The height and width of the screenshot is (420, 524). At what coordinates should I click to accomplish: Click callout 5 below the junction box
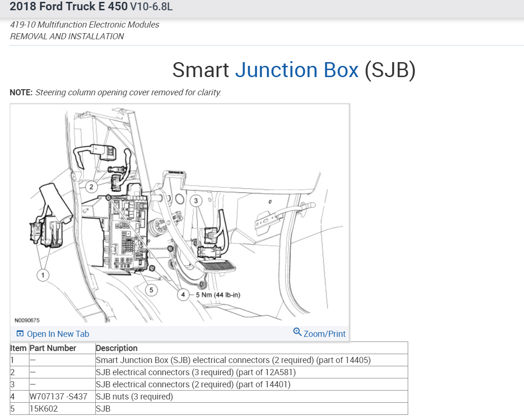[151, 290]
